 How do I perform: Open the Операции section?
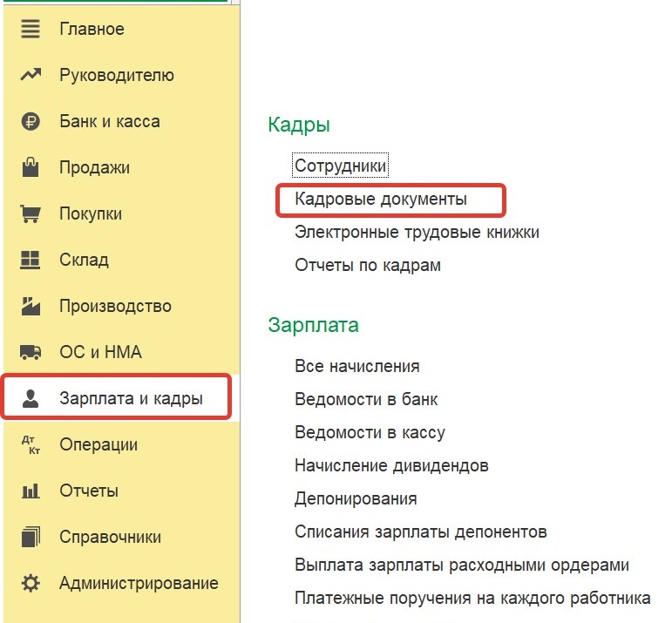pos(98,444)
